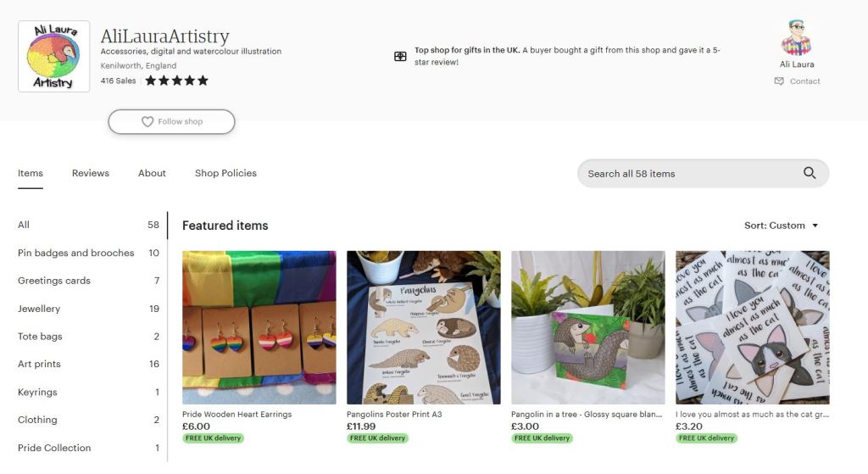Viewport: 868px width, 474px height.
Task: Go to Shop Policies tab
Action: pyautogui.click(x=225, y=173)
